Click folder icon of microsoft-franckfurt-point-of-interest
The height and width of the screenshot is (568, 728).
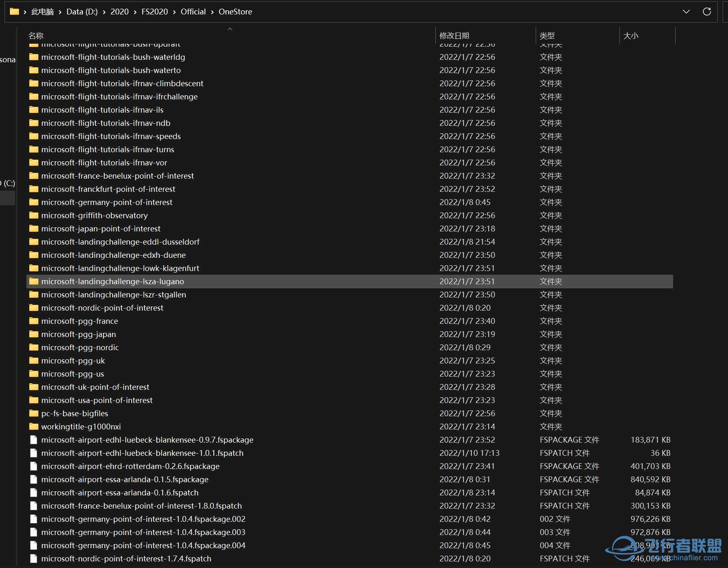coord(34,189)
